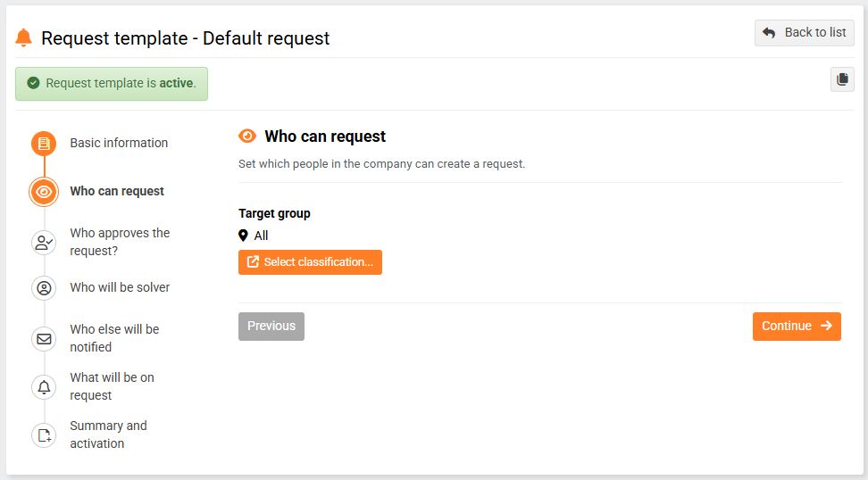The width and height of the screenshot is (868, 480).
Task: Select the solver user-circle step icon
Action: pyautogui.click(x=44, y=288)
